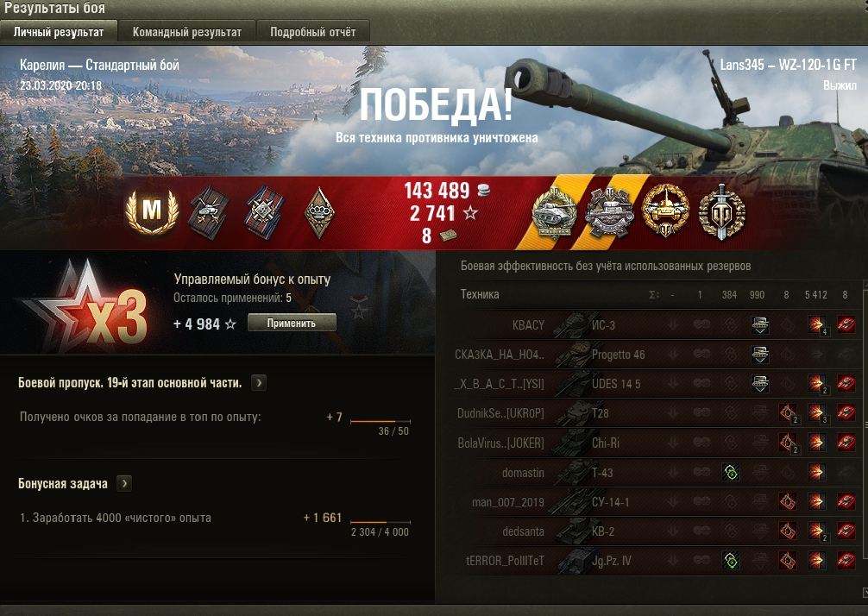Expand the Бонусная задача section arrow
Image resolution: width=868 pixels, height=616 pixels.
(x=124, y=483)
